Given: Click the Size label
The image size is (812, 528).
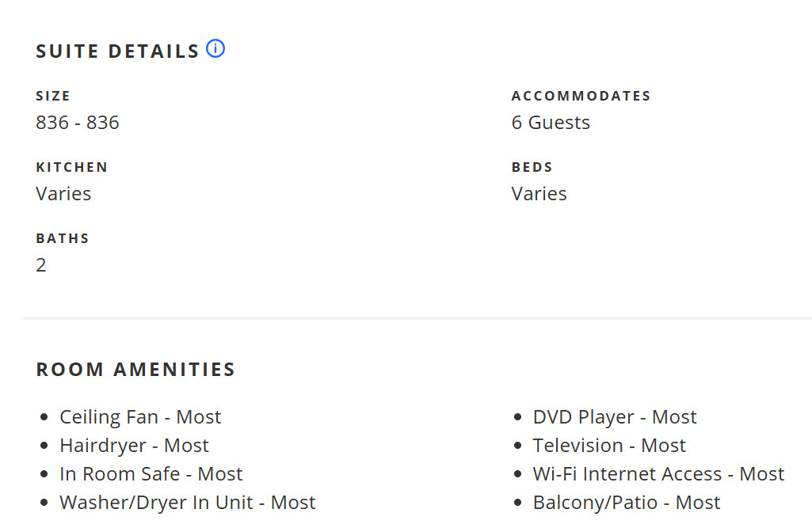Looking at the screenshot, I should 53,96.
